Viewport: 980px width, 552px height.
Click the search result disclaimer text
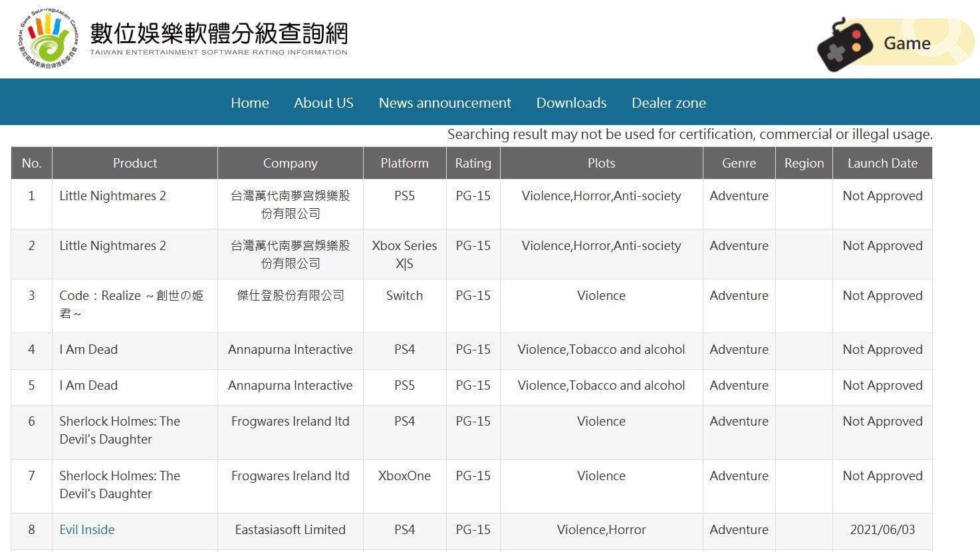[690, 134]
